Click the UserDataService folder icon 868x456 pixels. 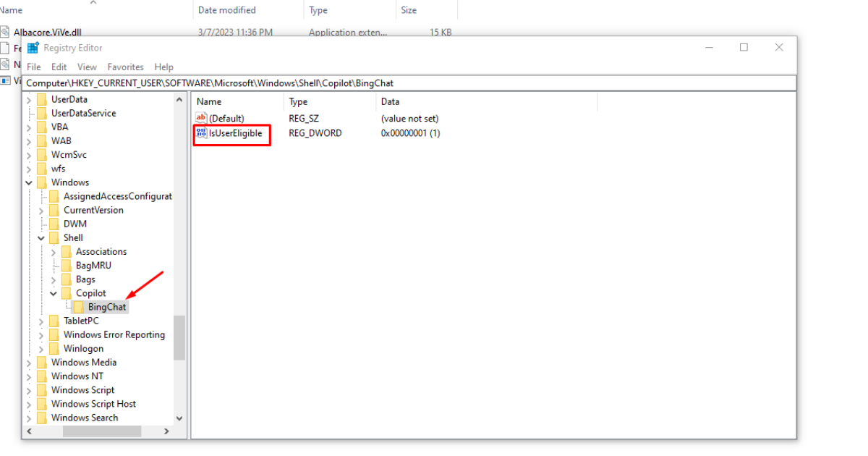42,113
